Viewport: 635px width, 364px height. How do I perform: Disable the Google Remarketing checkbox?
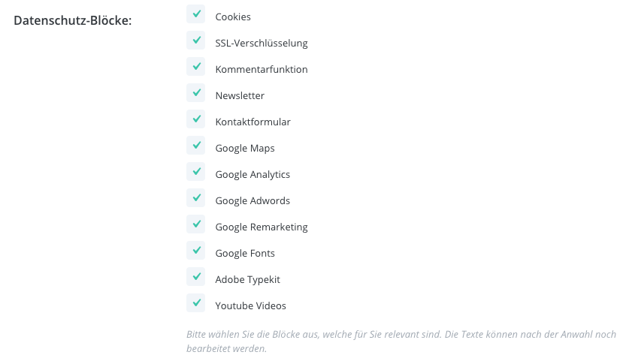[196, 224]
